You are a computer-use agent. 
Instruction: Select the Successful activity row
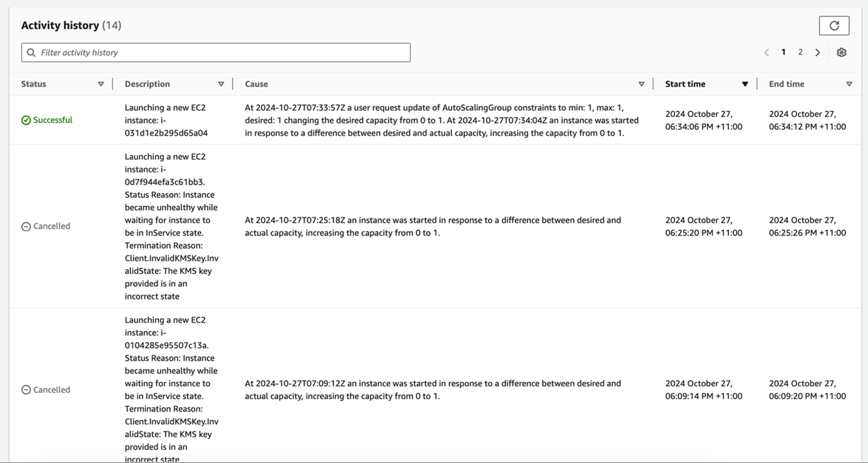tap(425, 120)
